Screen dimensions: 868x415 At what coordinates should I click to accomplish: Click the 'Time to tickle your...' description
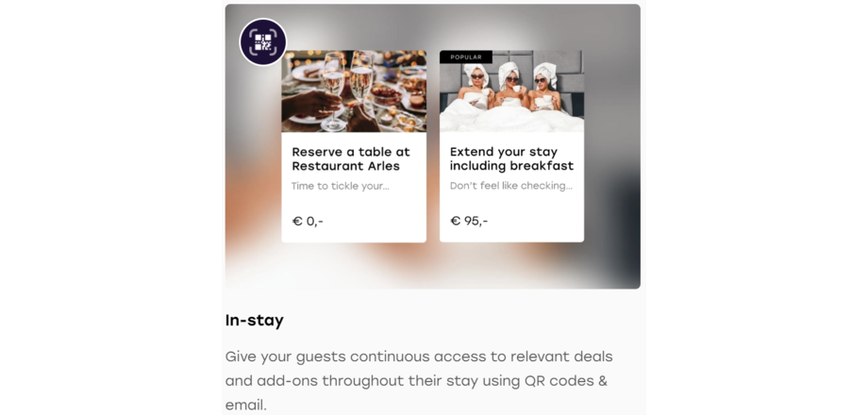tap(341, 186)
